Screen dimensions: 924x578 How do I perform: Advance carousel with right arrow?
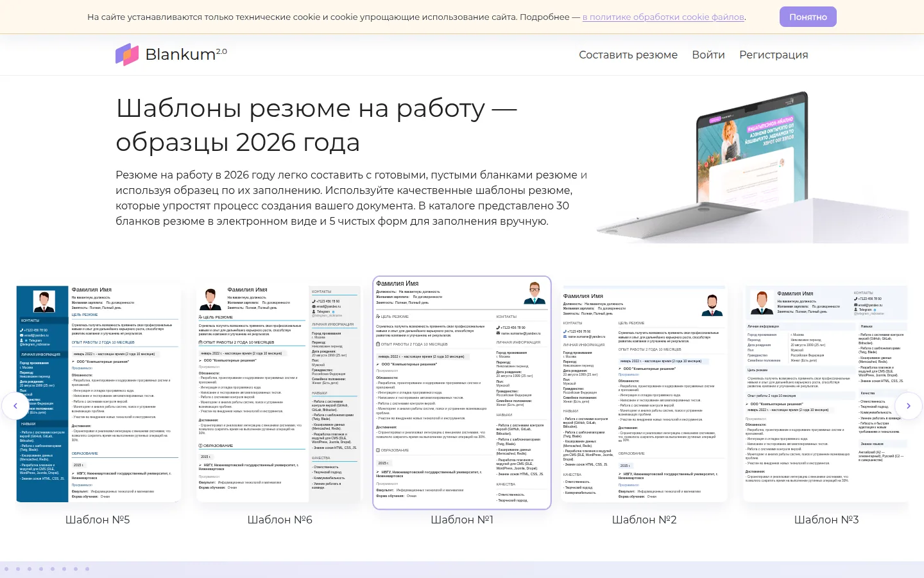[909, 406]
